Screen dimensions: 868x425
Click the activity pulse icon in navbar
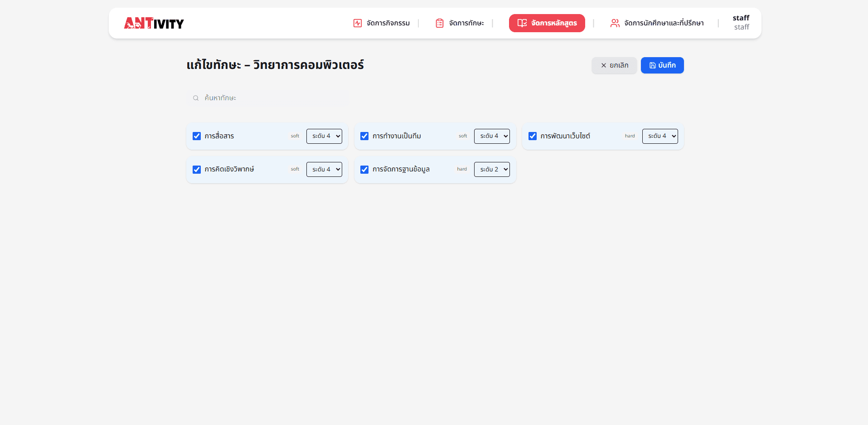pyautogui.click(x=358, y=23)
